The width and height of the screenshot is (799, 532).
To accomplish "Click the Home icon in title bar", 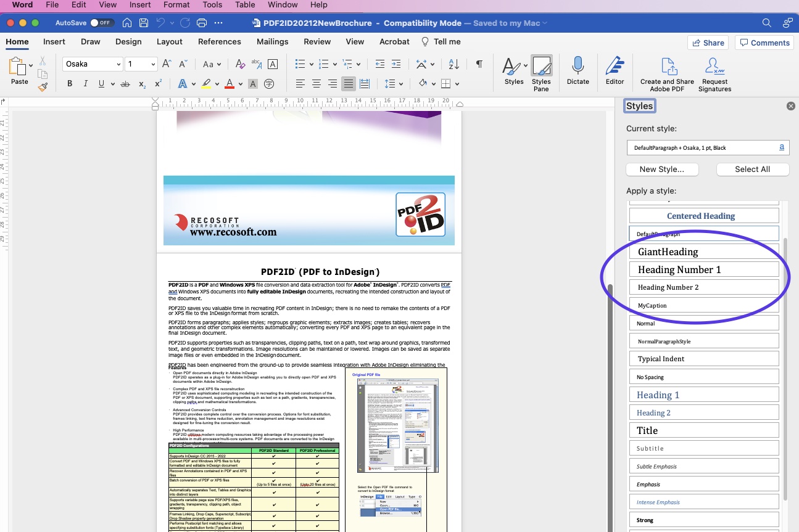I will (126, 23).
